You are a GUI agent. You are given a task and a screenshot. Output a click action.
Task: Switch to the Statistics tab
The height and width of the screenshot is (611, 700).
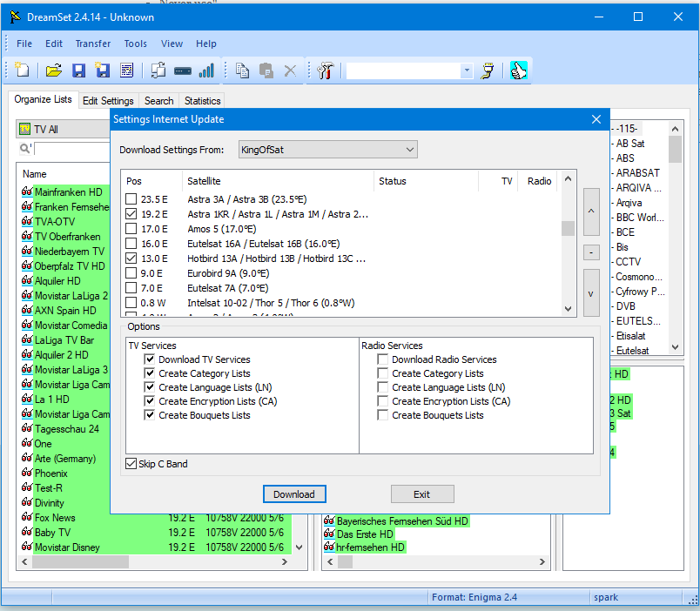203,101
